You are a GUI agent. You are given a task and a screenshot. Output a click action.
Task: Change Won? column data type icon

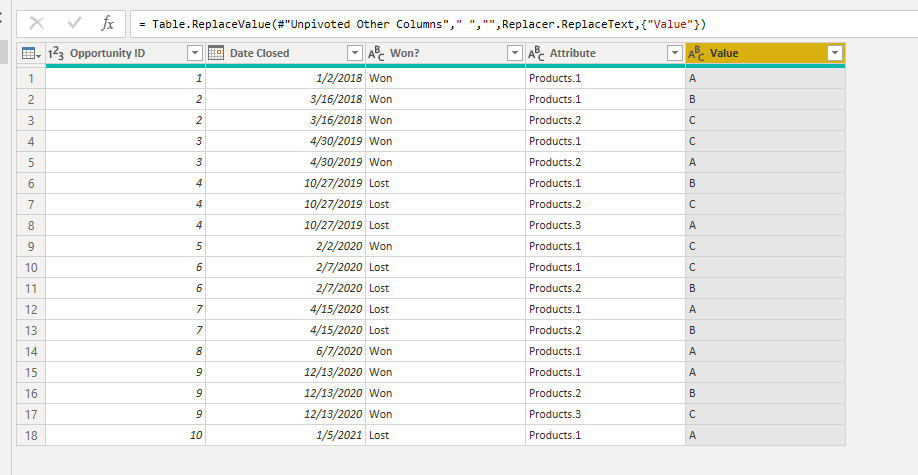point(376,53)
